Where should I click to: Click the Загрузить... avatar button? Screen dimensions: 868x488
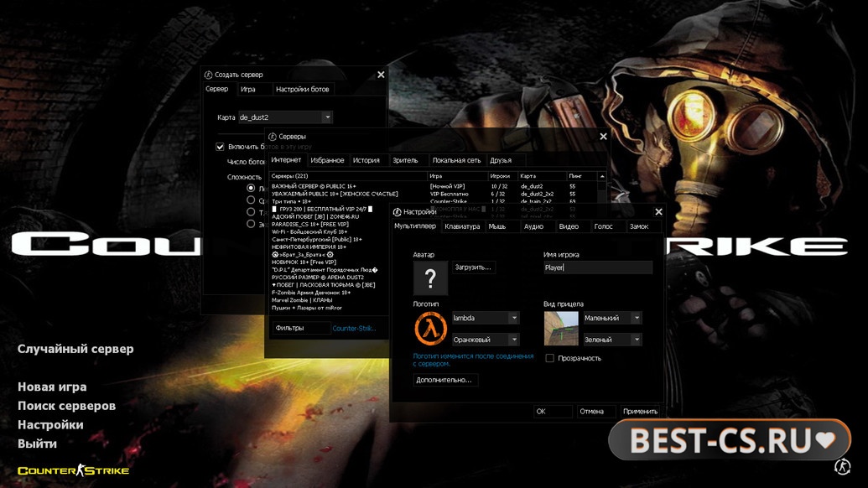473,267
